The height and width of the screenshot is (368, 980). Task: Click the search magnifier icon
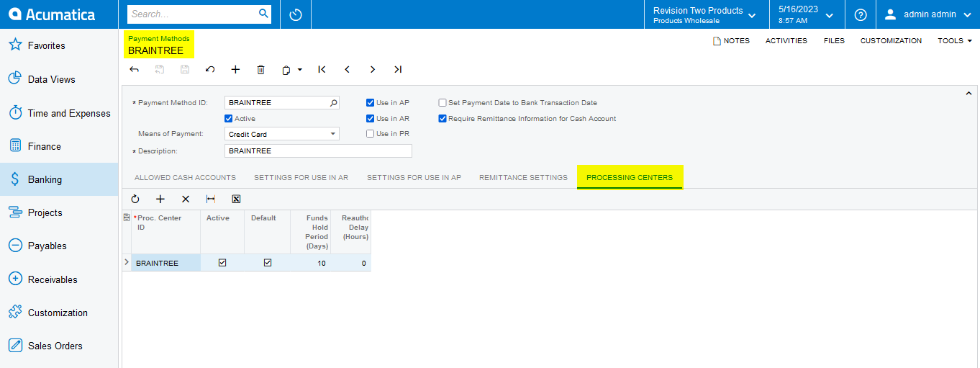click(x=263, y=14)
